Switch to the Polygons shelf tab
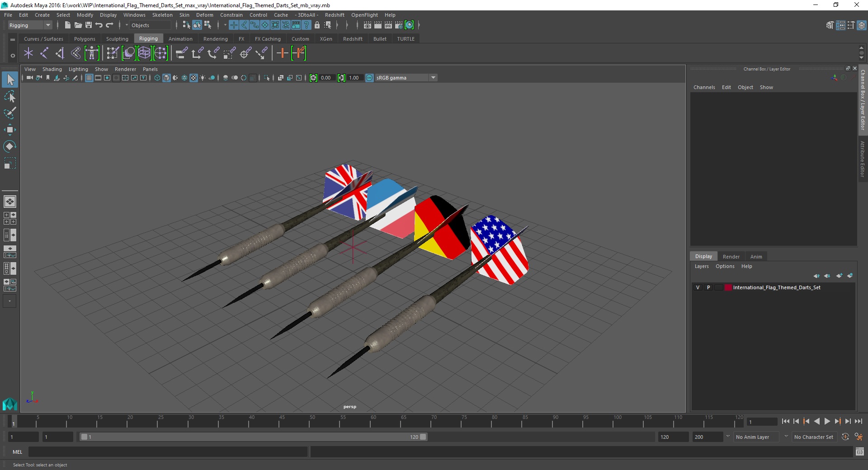Screen dimensions: 868x470 pyautogui.click(x=85, y=39)
